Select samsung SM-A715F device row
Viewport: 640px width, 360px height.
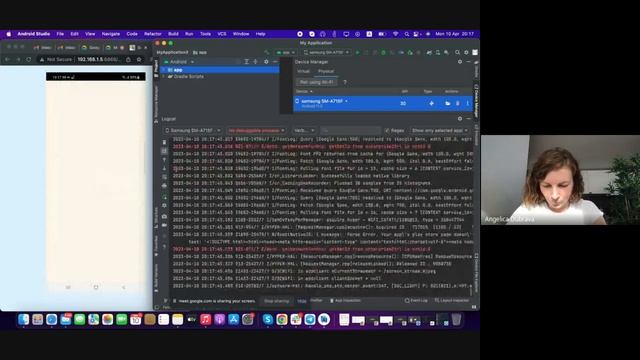(383, 103)
